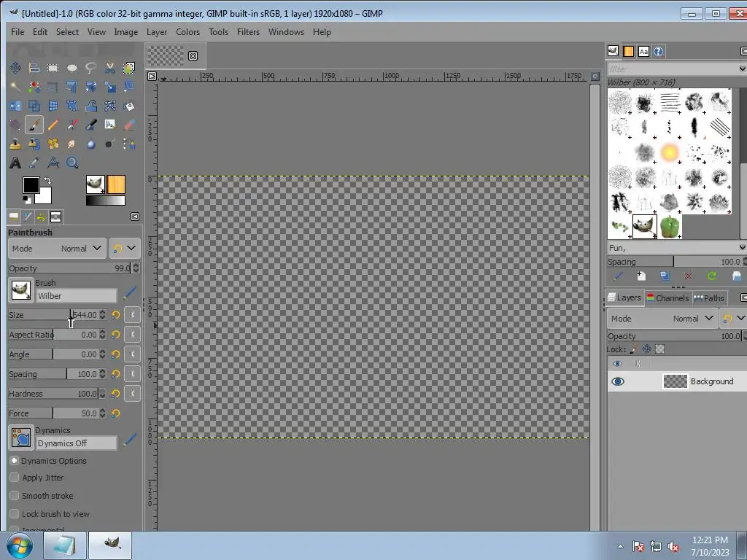Toggle the lock alpha channel icon
This screenshot has height=560, width=747.
coord(659,349)
